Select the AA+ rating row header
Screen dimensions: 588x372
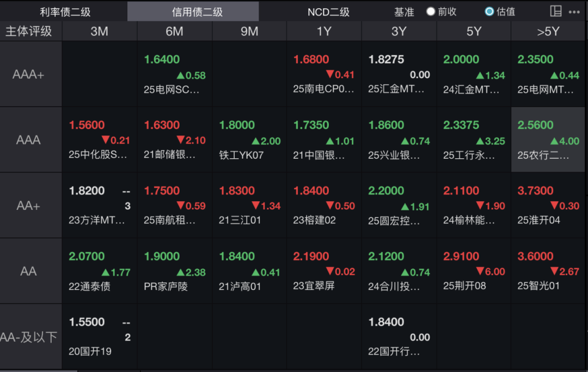point(29,206)
